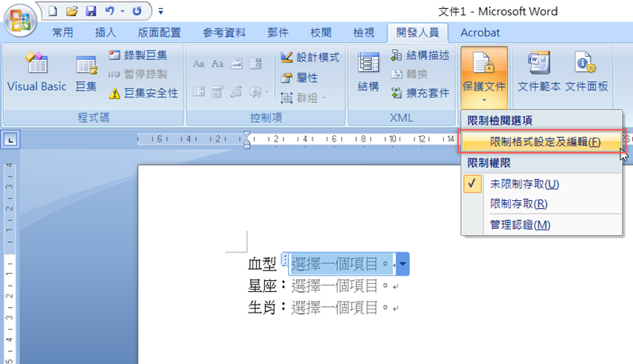Click the 生肖 label text

[262, 308]
